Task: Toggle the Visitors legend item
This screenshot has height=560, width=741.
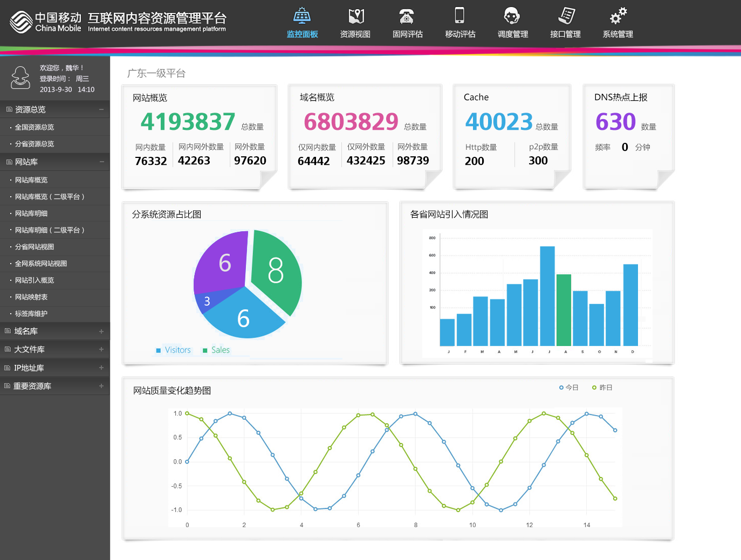Action: (173, 350)
